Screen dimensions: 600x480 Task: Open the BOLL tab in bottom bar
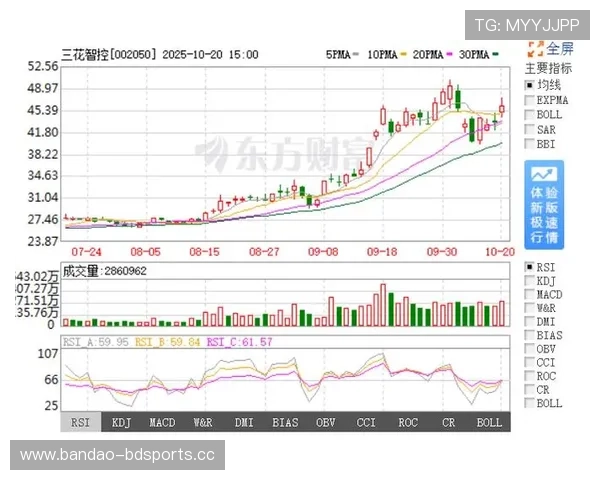click(x=489, y=423)
